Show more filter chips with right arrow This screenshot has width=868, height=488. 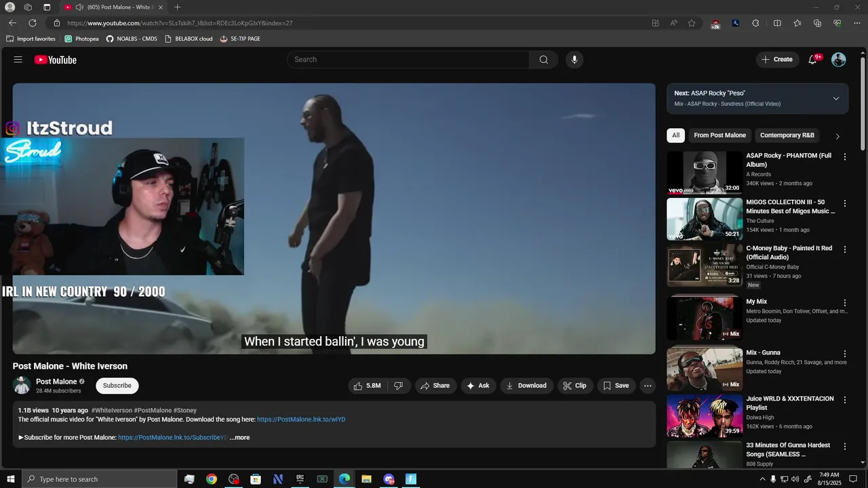pos(837,136)
